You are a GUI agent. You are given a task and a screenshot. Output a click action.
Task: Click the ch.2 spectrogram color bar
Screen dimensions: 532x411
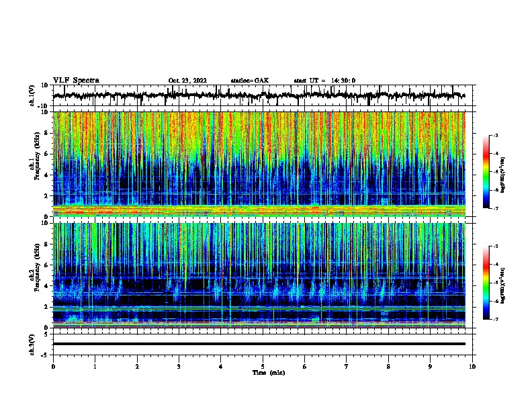[486, 283]
